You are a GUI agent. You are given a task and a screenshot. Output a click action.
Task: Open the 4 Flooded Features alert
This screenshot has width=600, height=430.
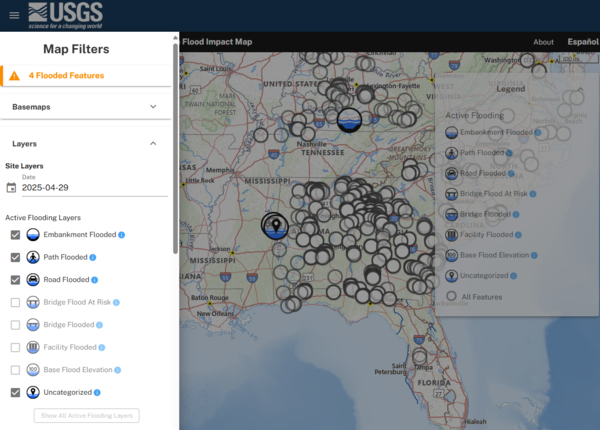point(65,76)
